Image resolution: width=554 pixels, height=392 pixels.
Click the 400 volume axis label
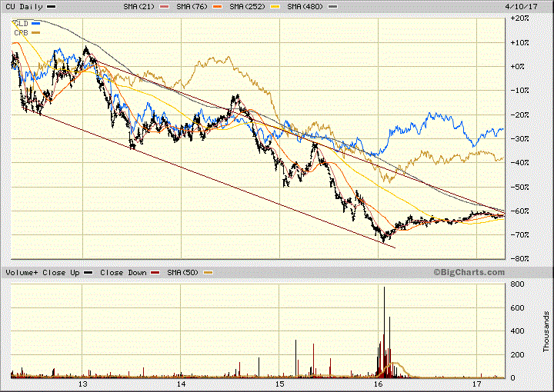point(517,331)
